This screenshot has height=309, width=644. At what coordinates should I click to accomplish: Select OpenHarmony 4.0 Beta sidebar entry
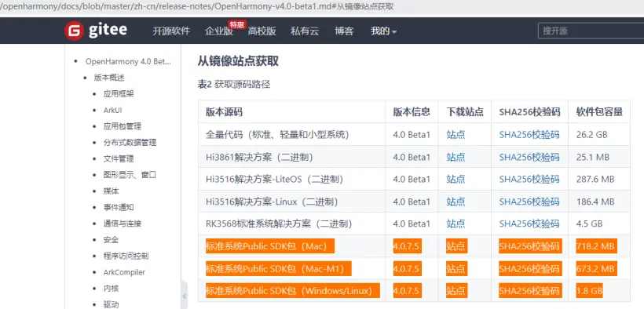pos(128,61)
